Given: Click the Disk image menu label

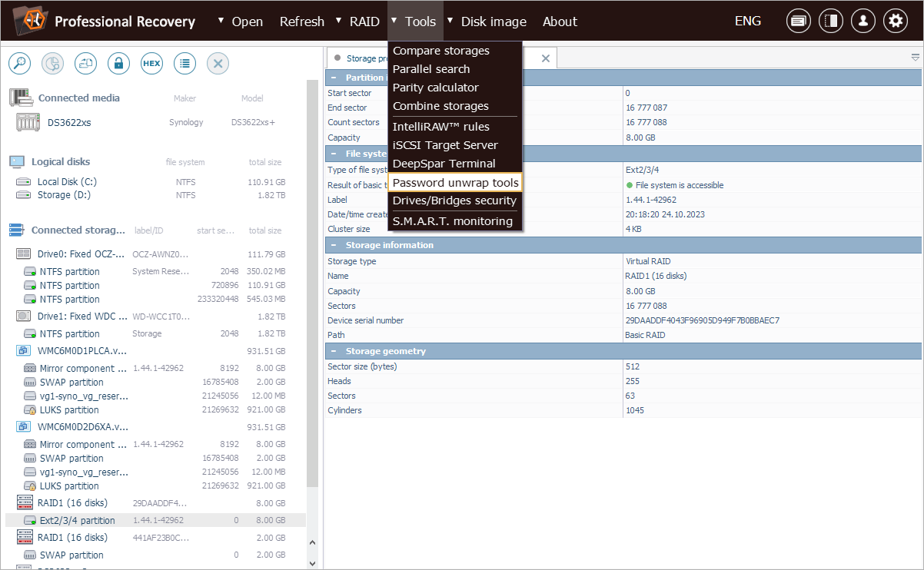Looking at the screenshot, I should tap(494, 22).
